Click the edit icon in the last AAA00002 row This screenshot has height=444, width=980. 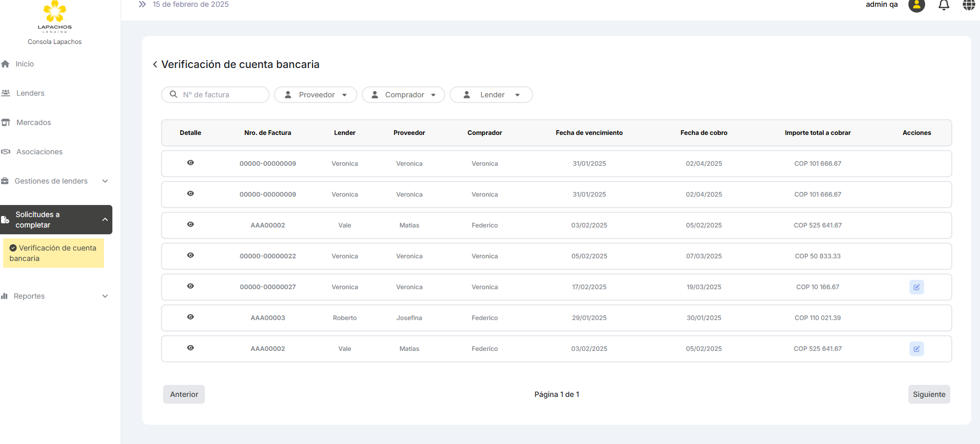pyautogui.click(x=916, y=349)
